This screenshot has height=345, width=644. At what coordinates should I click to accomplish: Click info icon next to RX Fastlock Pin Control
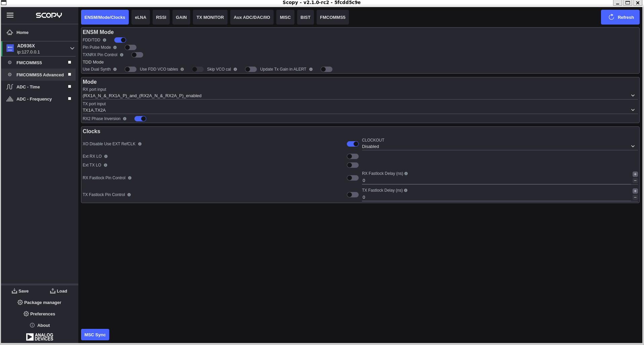coord(130,178)
